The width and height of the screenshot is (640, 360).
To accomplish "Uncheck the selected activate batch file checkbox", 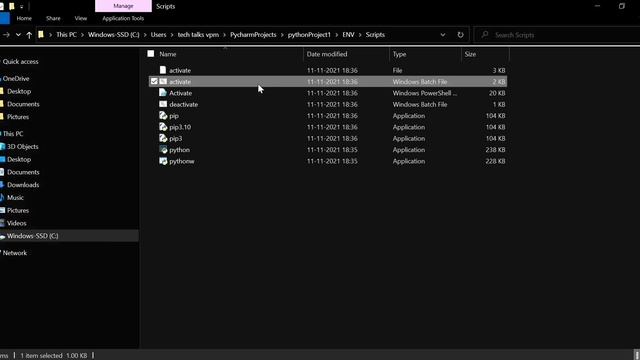I will (154, 82).
